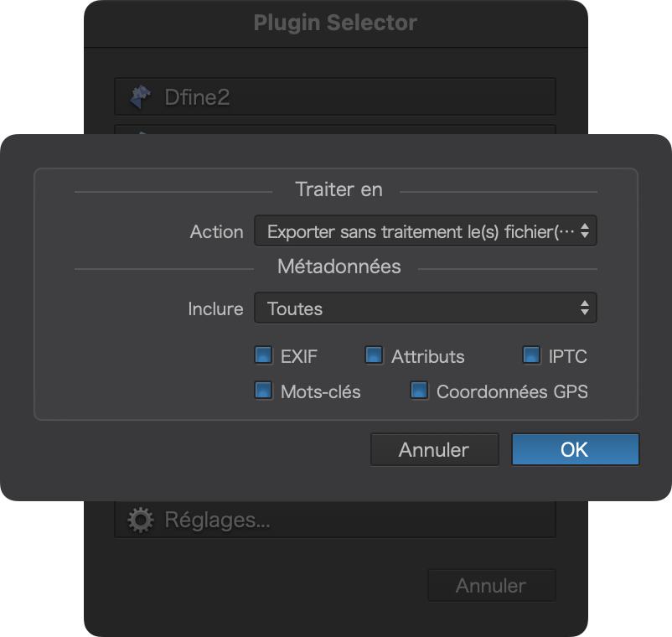The height and width of the screenshot is (637, 672).
Task: Open the Réglages… entry
Action: pyautogui.click(x=335, y=519)
